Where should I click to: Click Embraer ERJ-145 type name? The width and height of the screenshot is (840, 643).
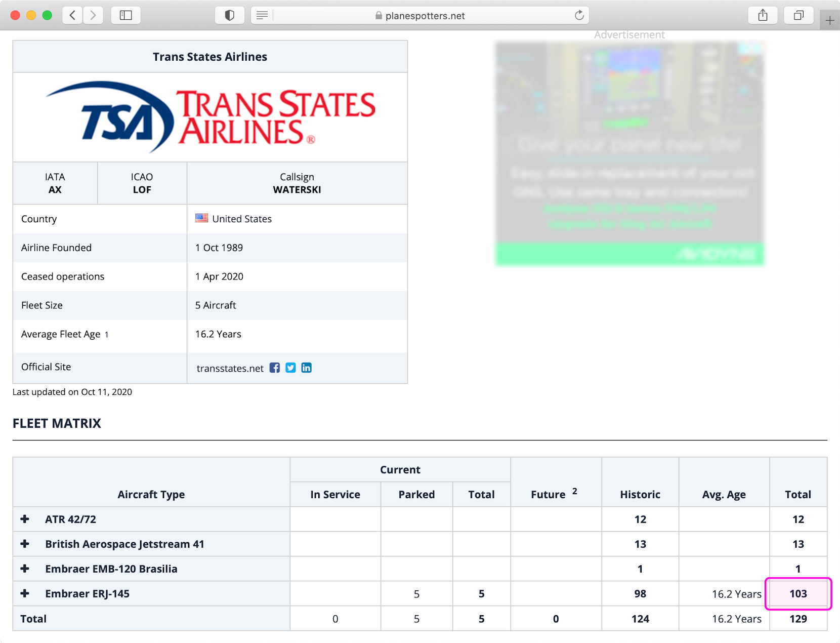(87, 593)
